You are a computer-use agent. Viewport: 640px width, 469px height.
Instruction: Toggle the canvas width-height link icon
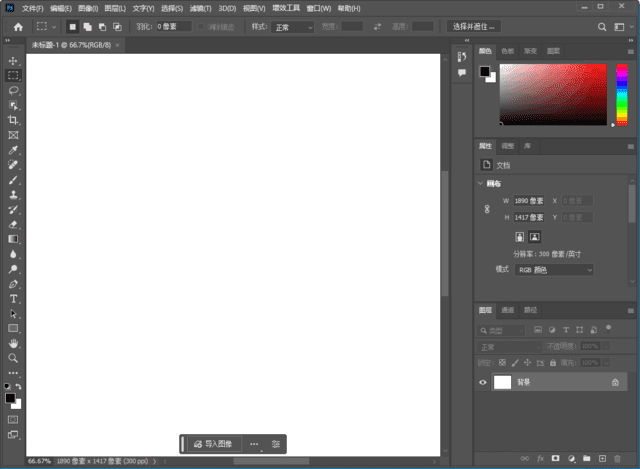point(487,209)
